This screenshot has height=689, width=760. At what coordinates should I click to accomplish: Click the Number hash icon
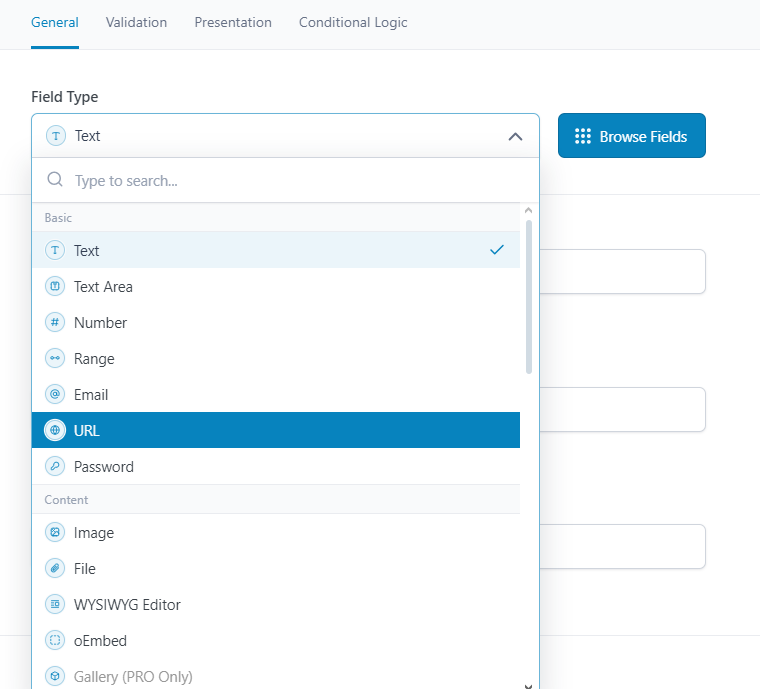(55, 323)
